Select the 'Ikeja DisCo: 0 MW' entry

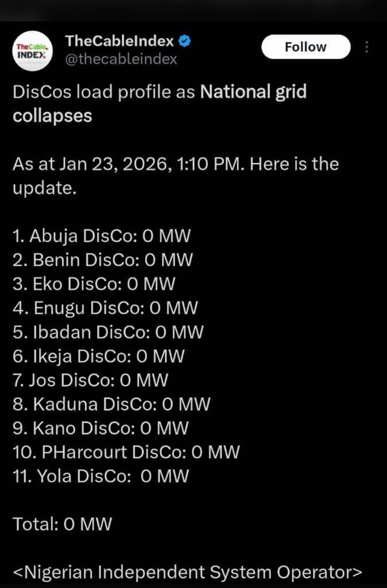99,356
